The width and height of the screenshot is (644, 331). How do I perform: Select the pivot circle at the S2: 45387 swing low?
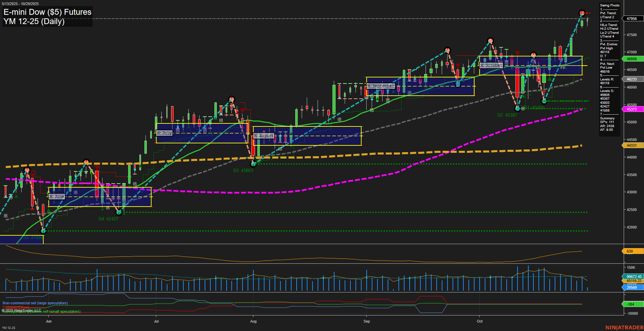point(516,109)
